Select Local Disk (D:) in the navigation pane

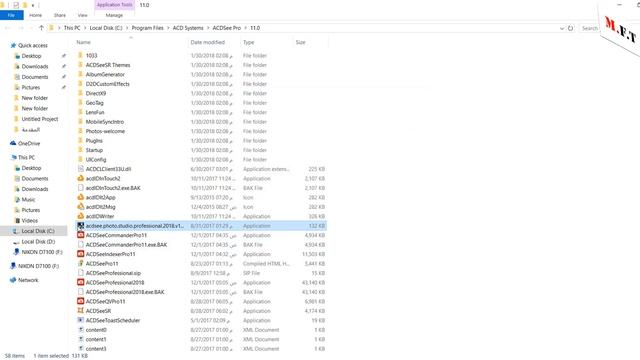(x=38, y=242)
